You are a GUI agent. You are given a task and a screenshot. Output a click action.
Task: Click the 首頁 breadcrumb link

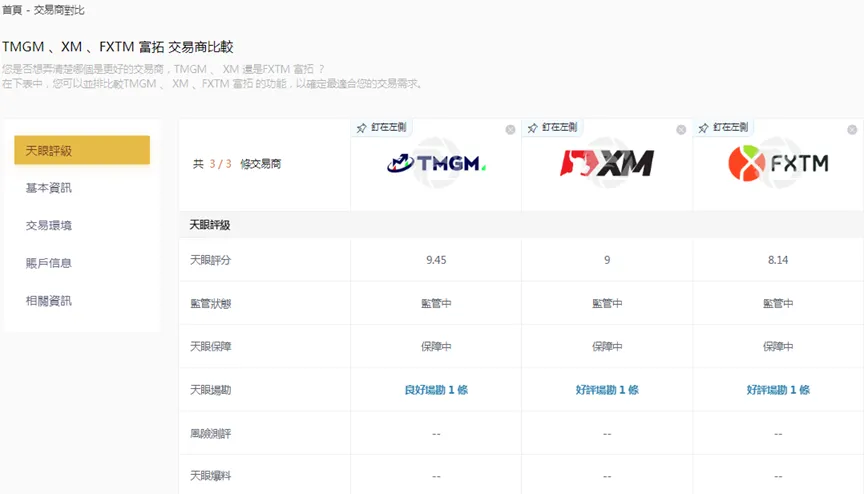[x=12, y=10]
